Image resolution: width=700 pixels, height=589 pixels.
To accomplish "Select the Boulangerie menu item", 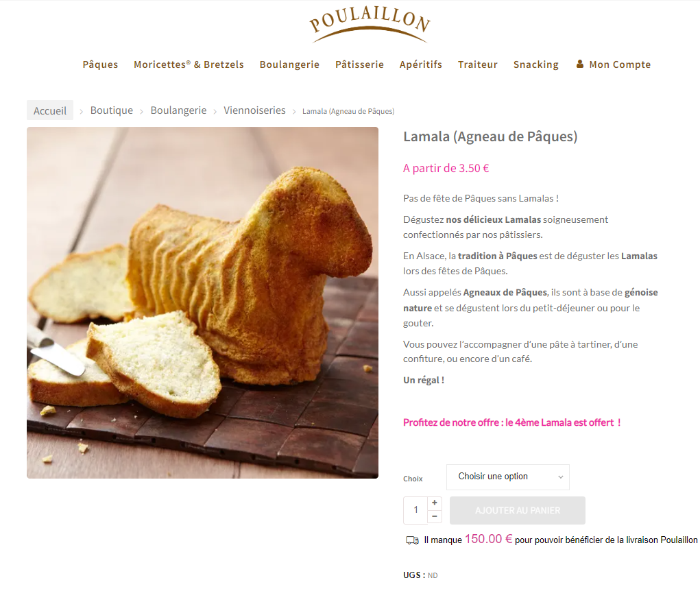I will tap(290, 64).
